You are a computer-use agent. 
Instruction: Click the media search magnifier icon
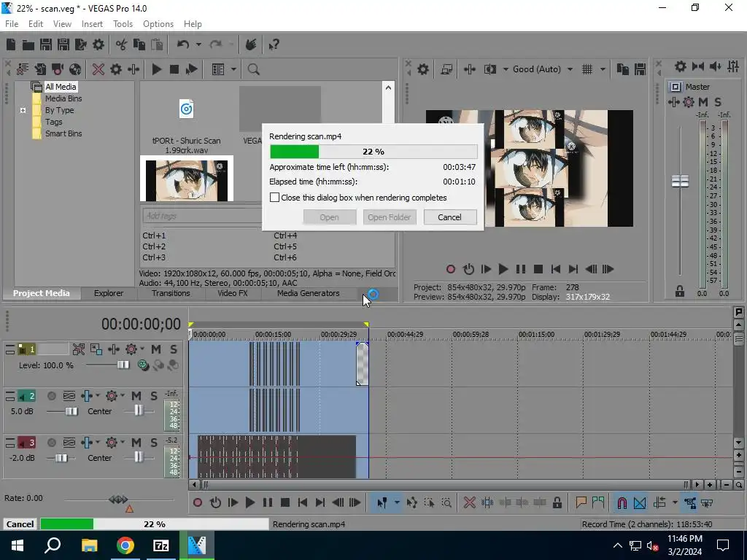pyautogui.click(x=253, y=69)
